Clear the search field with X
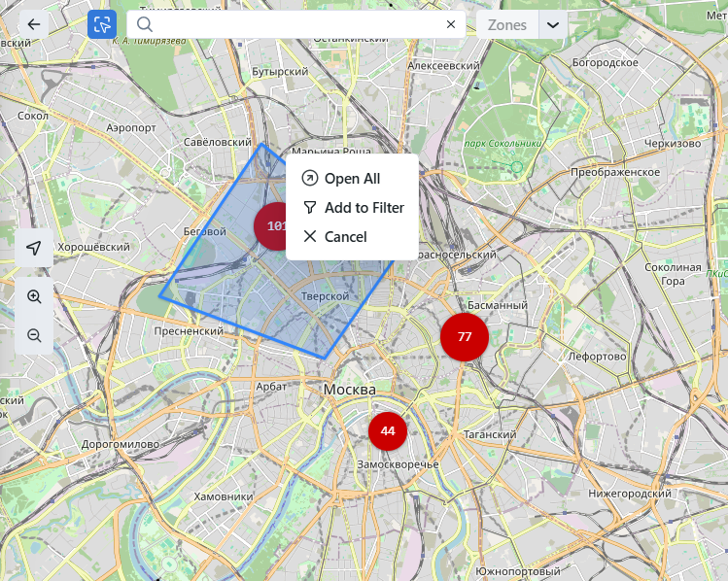The image size is (728, 581). [451, 25]
